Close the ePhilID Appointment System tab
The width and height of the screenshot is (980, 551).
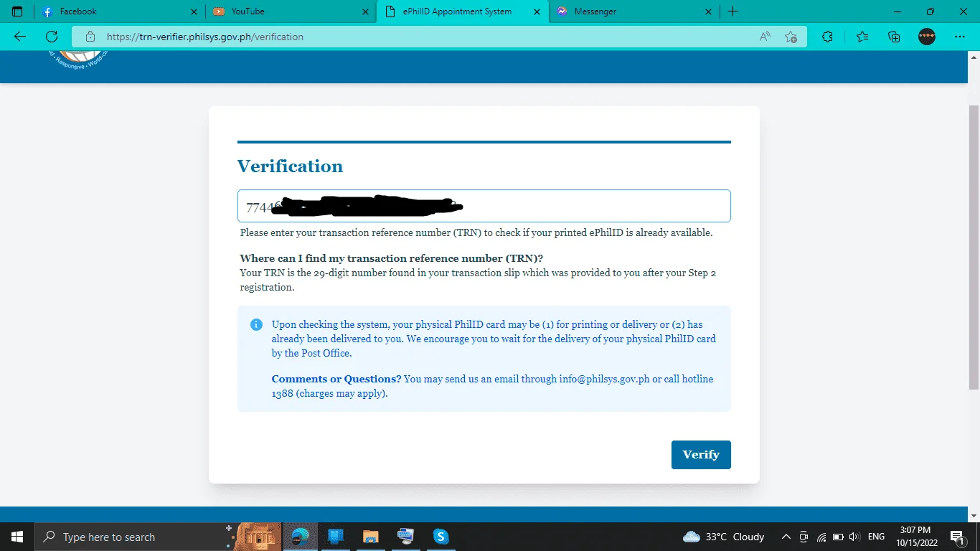pos(537,11)
